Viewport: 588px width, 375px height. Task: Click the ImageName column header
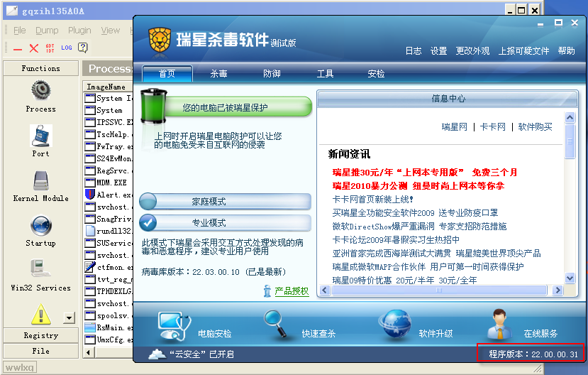click(108, 87)
